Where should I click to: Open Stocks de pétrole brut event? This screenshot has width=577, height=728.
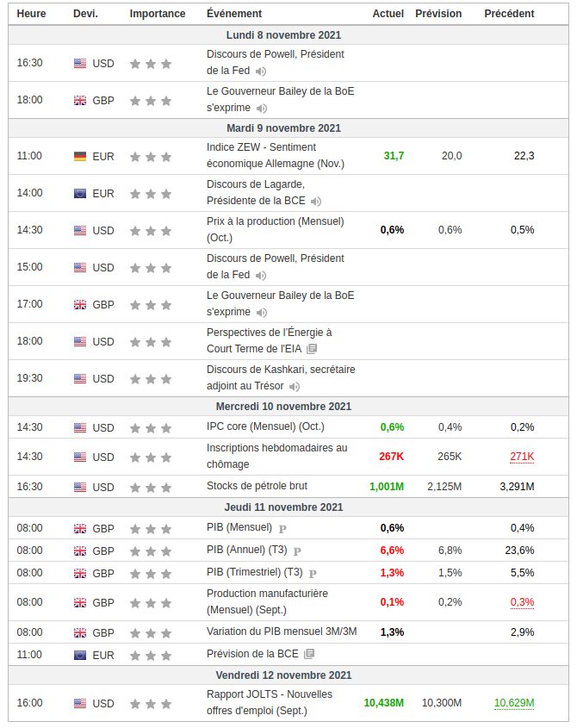point(257,486)
